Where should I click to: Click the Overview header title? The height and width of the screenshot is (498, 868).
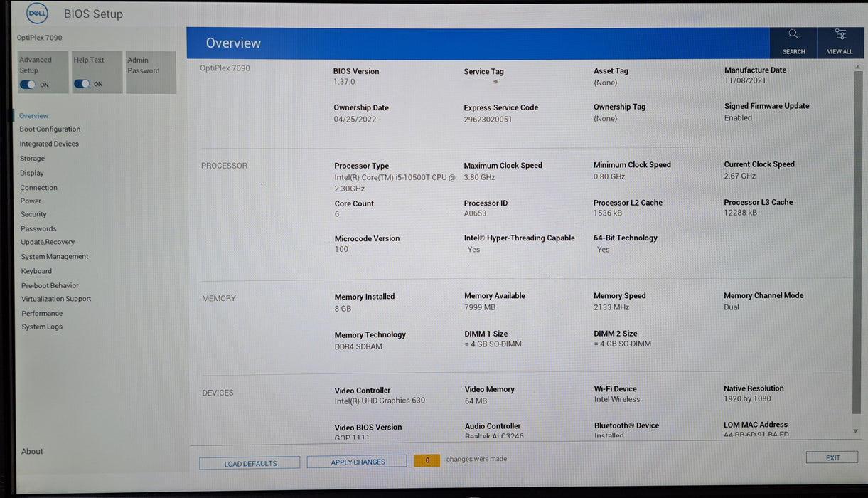(x=233, y=43)
